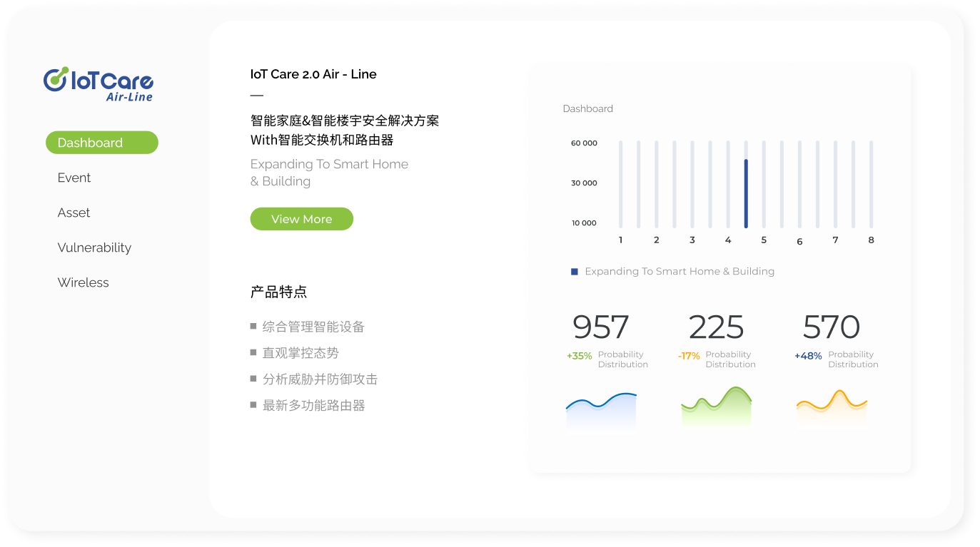The height and width of the screenshot is (547, 980).
Task: Click the +48% change indicator
Action: click(x=808, y=356)
